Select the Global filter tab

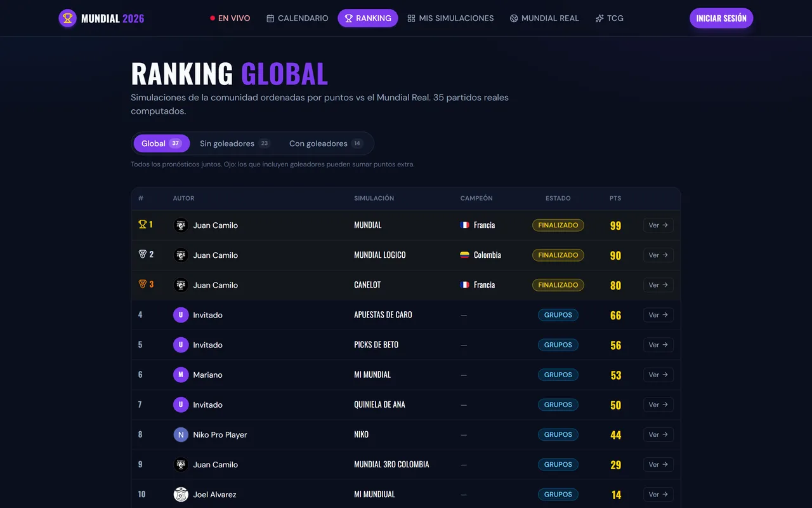pyautogui.click(x=162, y=144)
